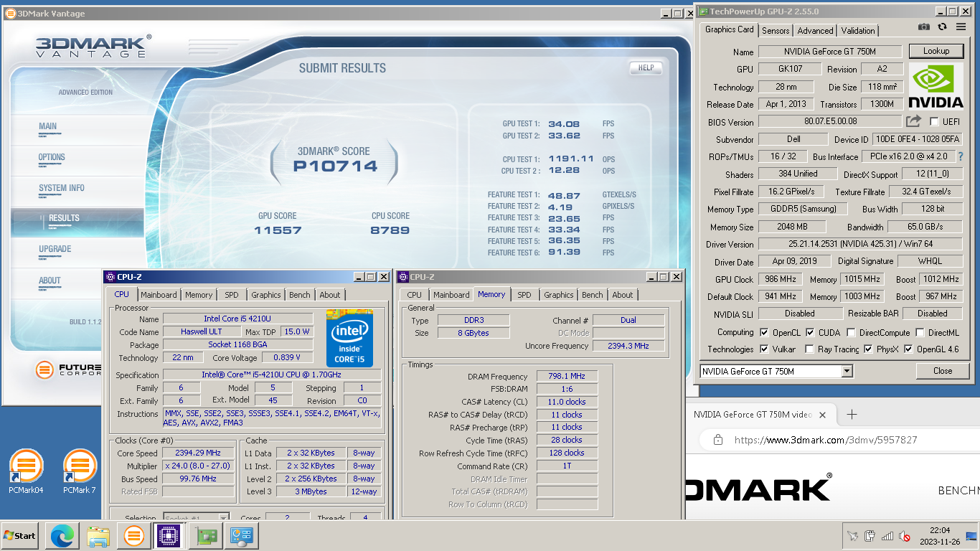Click the system clock showing 22:04
Viewport: 980px width, 551px height.
pos(939,529)
